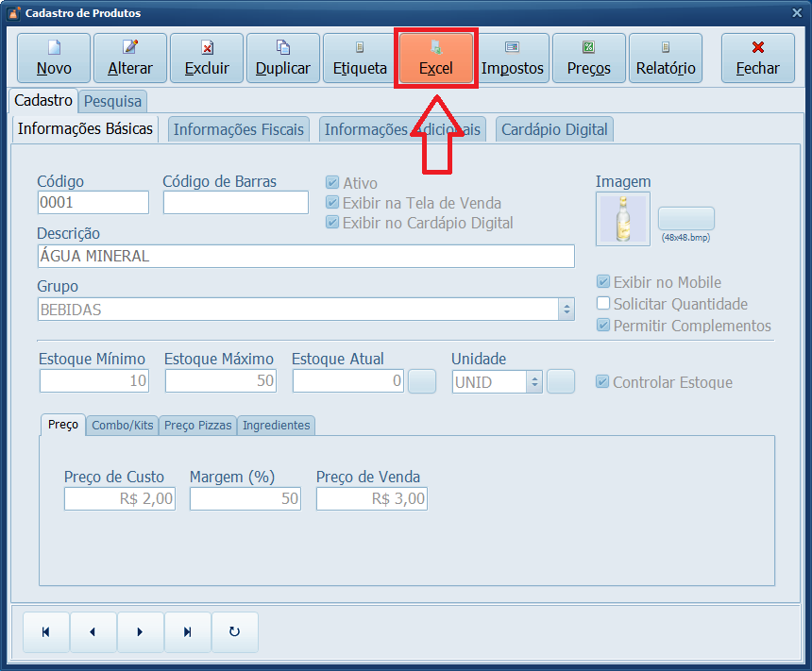Image resolution: width=812 pixels, height=671 pixels.
Task: Toggle Exibir no Mobile option
Action: pos(602,282)
